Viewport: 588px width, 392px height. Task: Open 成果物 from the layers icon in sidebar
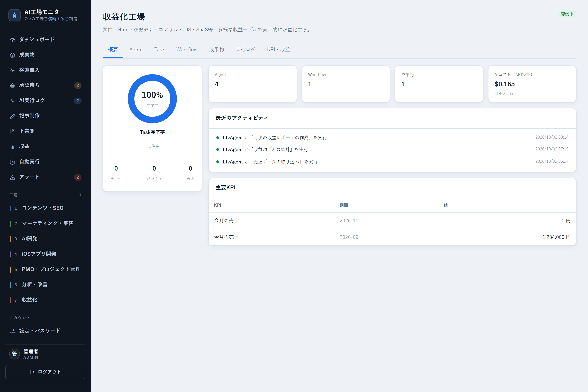[12, 55]
